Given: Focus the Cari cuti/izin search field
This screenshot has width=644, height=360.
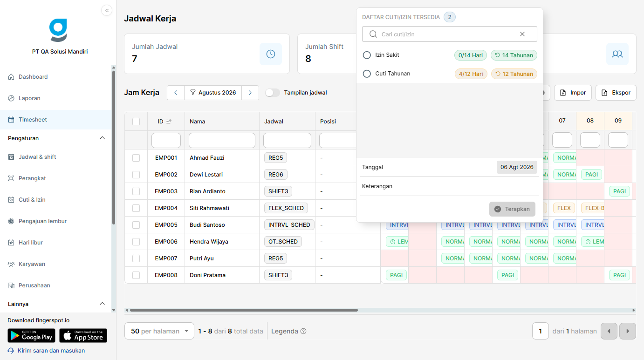Looking at the screenshot, I should tap(449, 34).
